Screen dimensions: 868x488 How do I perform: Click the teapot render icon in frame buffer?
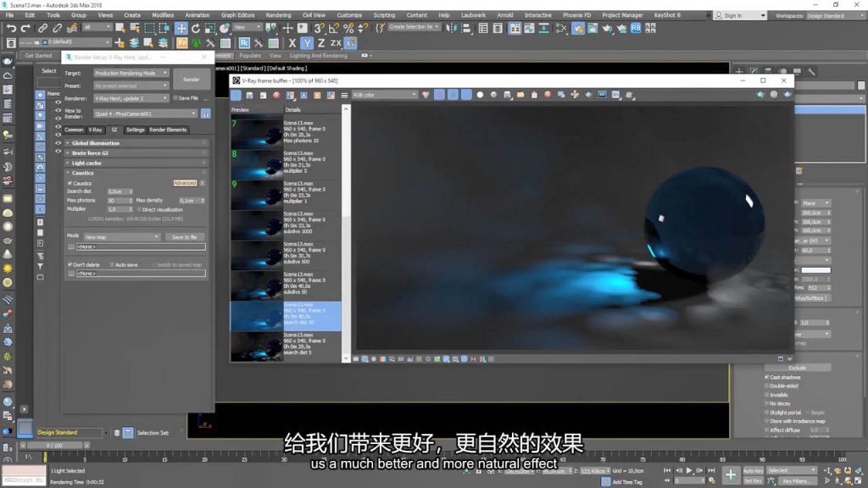[787, 95]
